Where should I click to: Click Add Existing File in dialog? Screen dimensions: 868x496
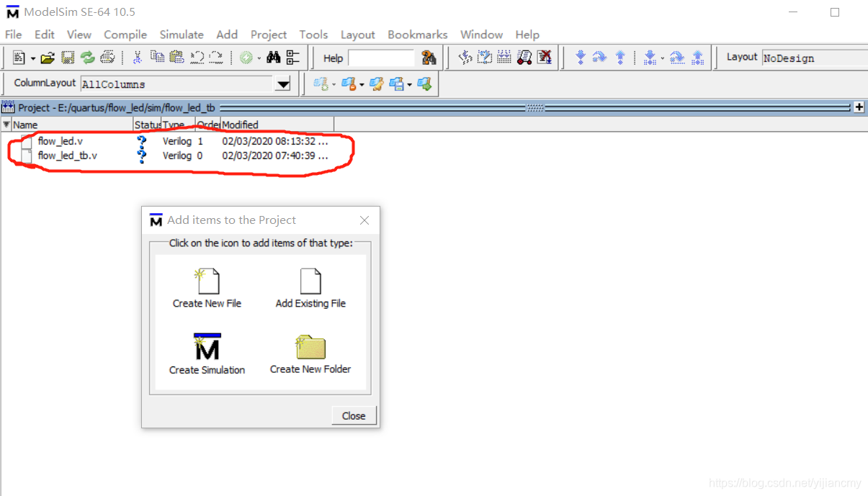click(x=310, y=289)
